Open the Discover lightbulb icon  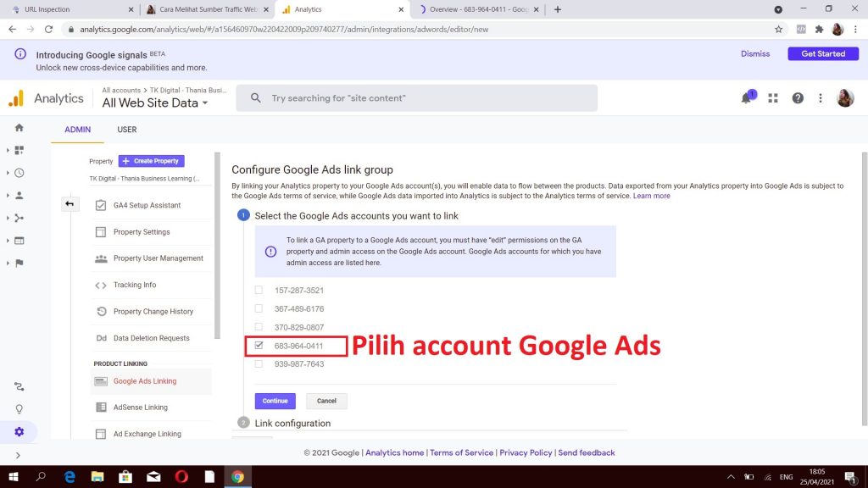pos(19,409)
